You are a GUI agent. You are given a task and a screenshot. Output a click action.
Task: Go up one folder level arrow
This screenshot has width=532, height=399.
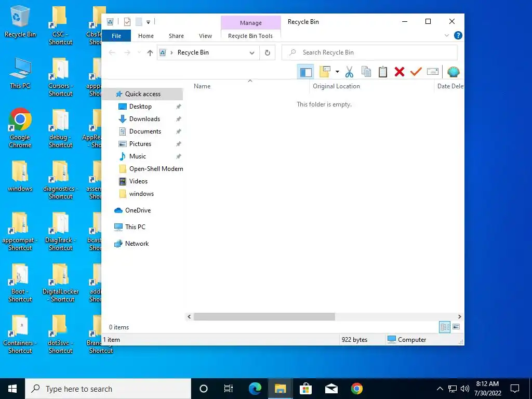coord(150,52)
